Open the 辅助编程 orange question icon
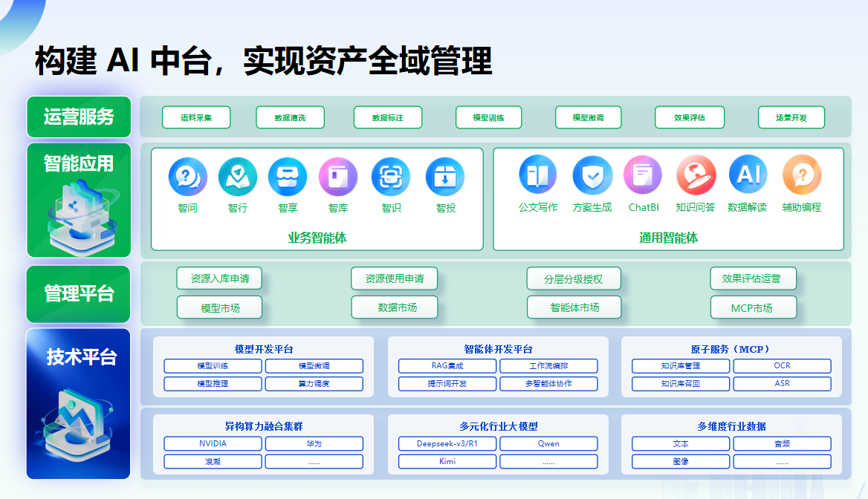The width and height of the screenshot is (868, 499). pos(802,175)
